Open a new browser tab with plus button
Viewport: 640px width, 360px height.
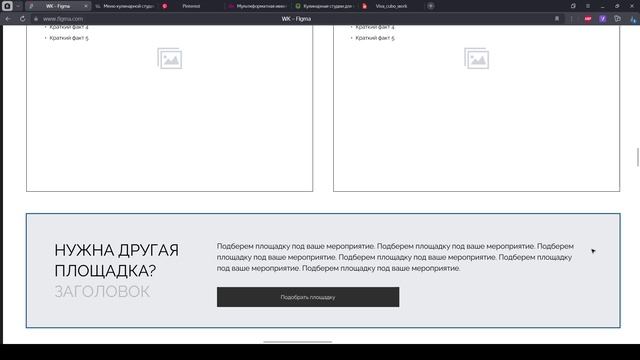click(431, 6)
